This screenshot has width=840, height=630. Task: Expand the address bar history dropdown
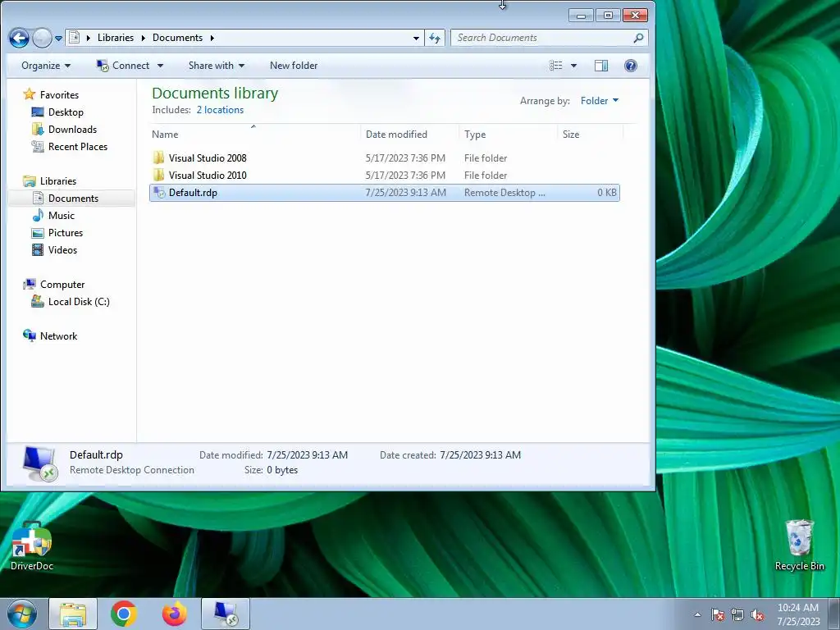(416, 38)
